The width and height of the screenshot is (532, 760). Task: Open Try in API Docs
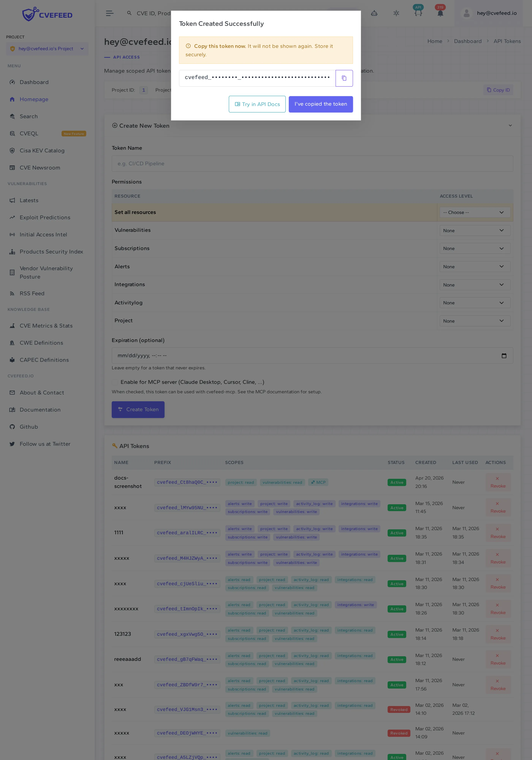coord(257,104)
